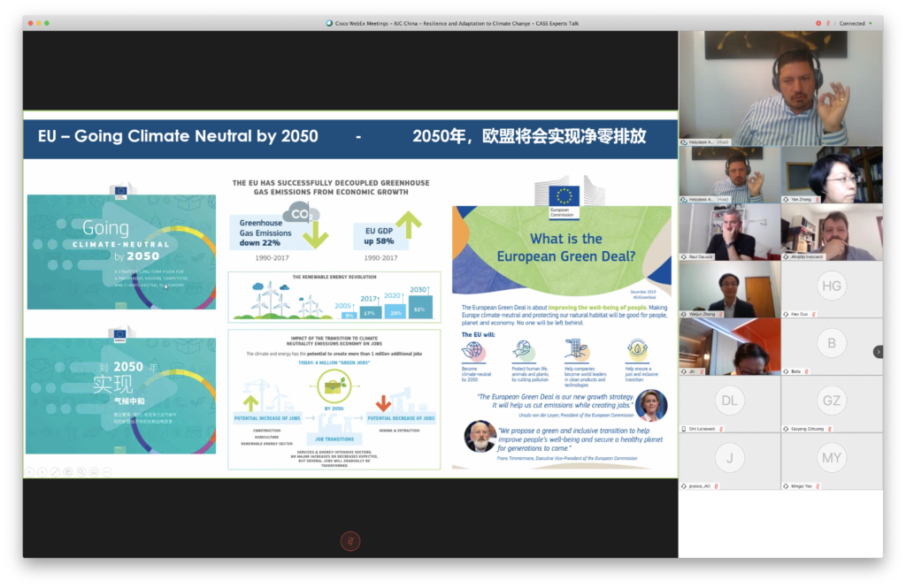Select Raul Daussa's video tile

point(729,232)
